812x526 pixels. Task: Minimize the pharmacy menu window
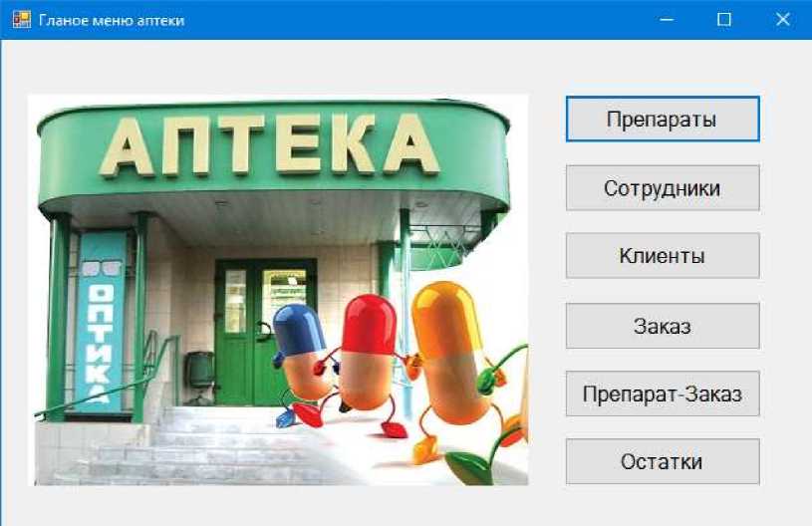coord(667,20)
